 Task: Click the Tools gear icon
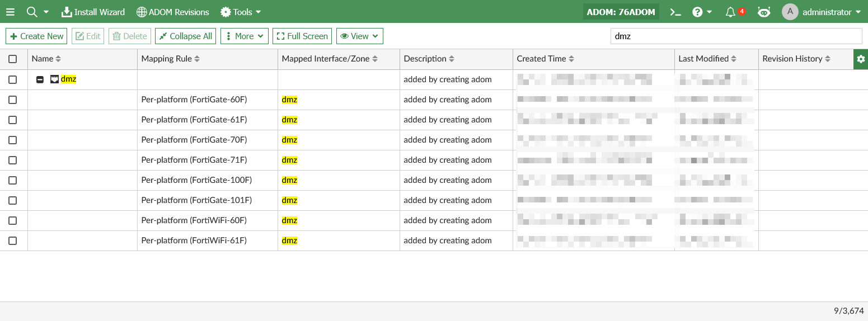point(226,12)
